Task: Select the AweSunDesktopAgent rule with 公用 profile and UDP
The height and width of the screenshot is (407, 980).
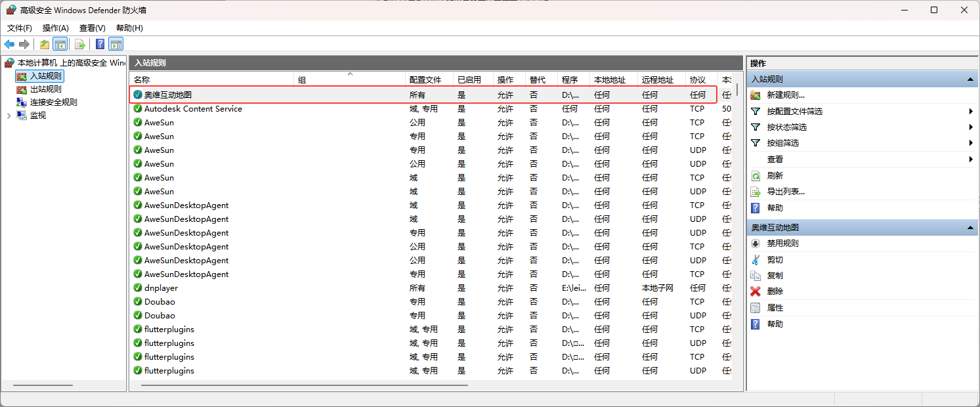Action: coord(431,261)
